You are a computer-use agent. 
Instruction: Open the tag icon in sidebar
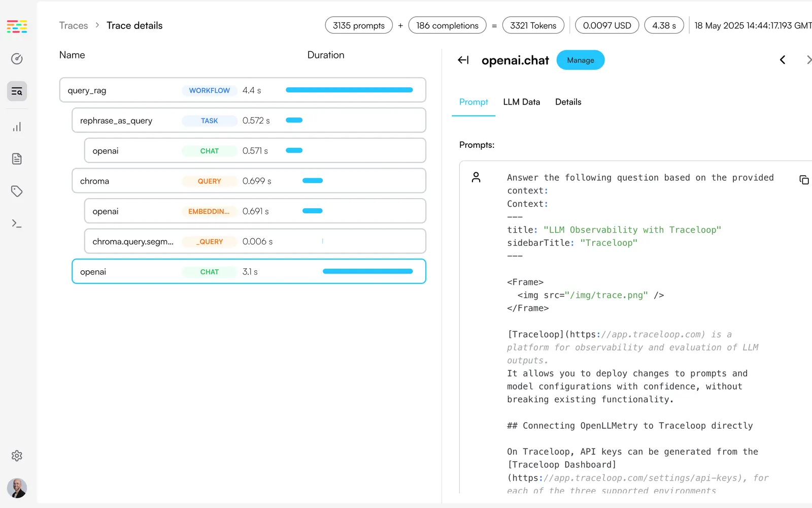pos(17,191)
